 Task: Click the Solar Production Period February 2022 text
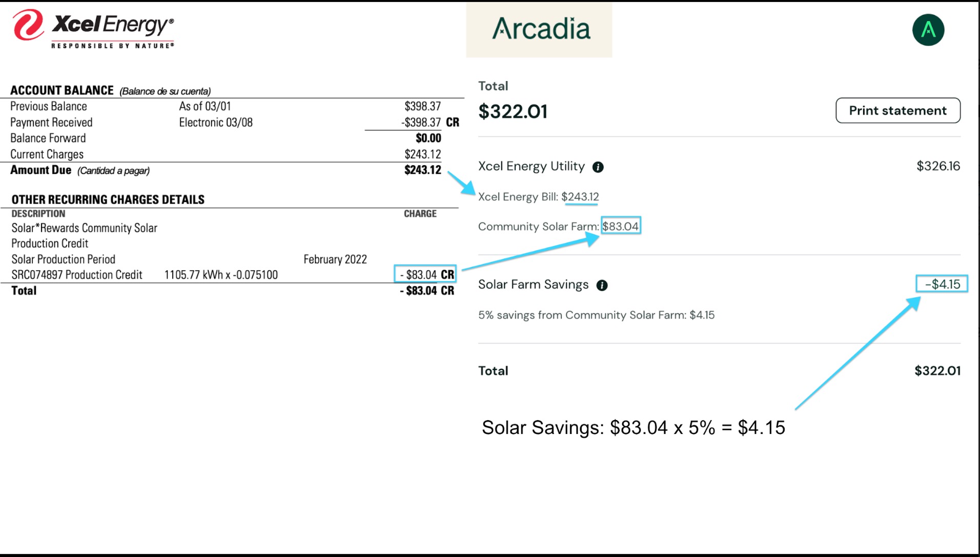189,259
